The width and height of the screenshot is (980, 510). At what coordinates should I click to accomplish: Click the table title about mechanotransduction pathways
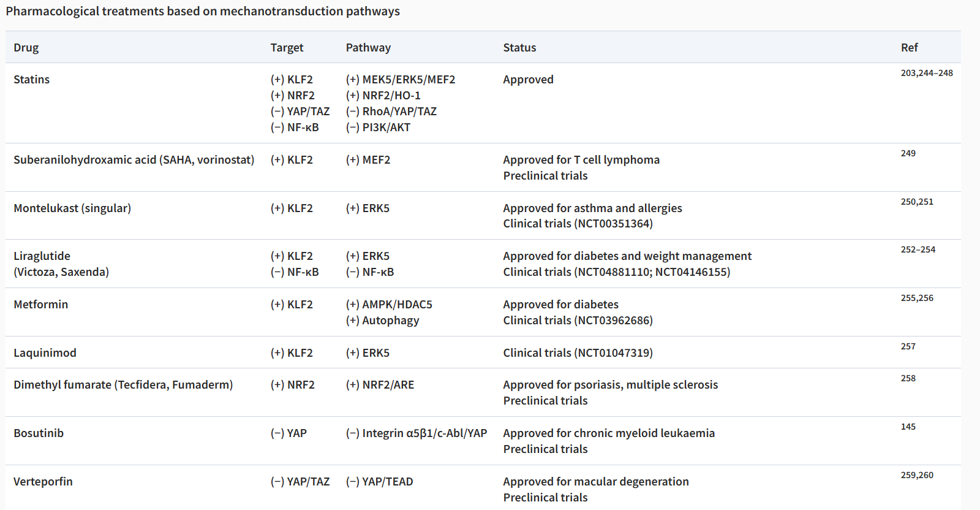[x=203, y=11]
